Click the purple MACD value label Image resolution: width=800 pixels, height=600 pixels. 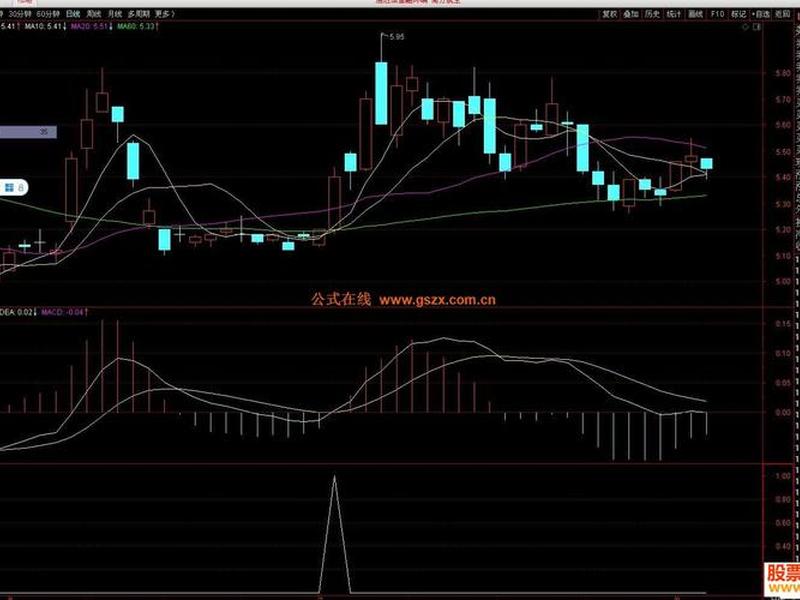click(64, 312)
